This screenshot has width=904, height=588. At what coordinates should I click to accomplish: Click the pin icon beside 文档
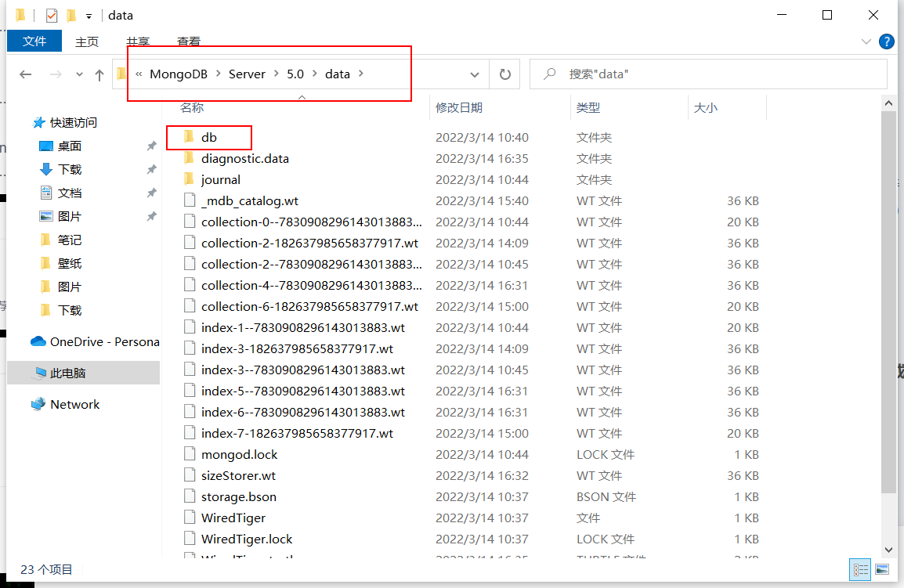coord(152,193)
